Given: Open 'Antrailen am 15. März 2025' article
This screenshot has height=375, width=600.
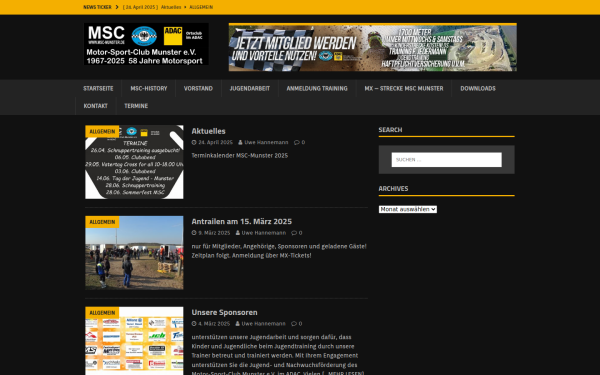Looking at the screenshot, I should (241, 222).
